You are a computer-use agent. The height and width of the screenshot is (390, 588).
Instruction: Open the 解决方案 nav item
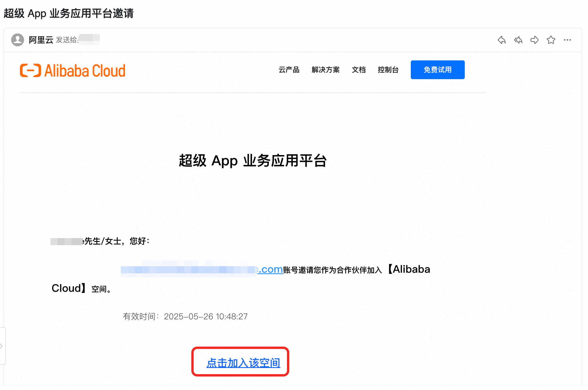point(326,70)
